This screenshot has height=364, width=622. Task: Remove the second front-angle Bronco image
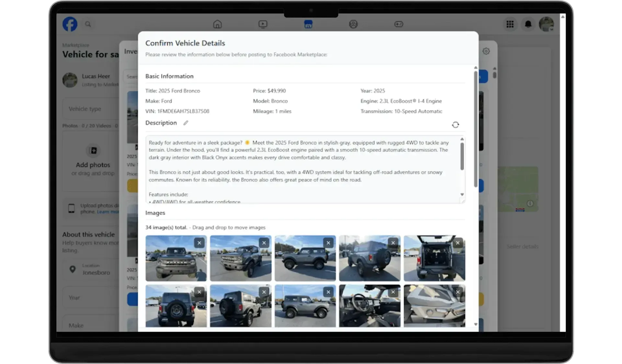[264, 243]
